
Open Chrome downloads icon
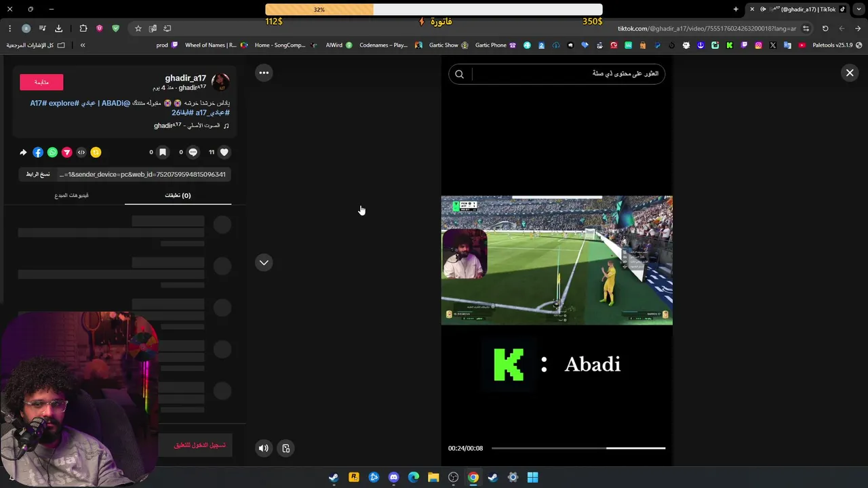coord(58,28)
